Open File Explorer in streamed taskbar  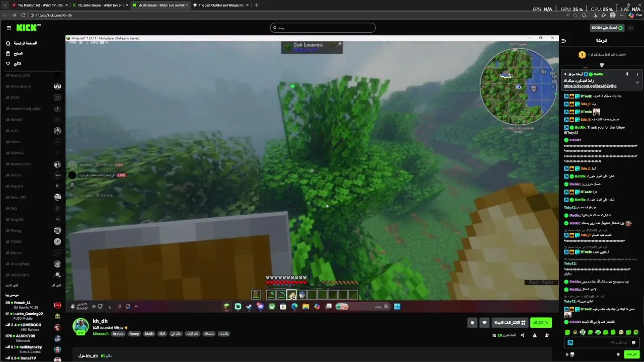point(305,306)
